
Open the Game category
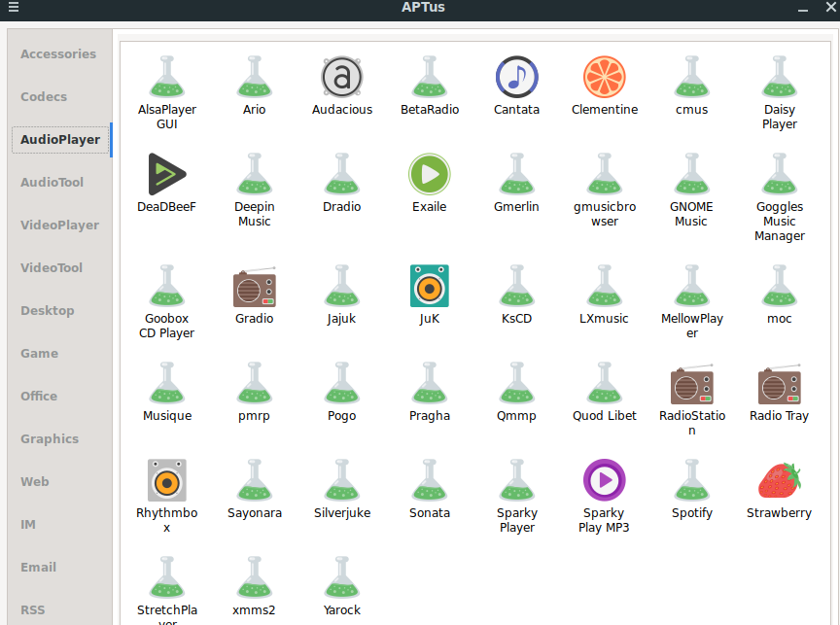pos(40,354)
